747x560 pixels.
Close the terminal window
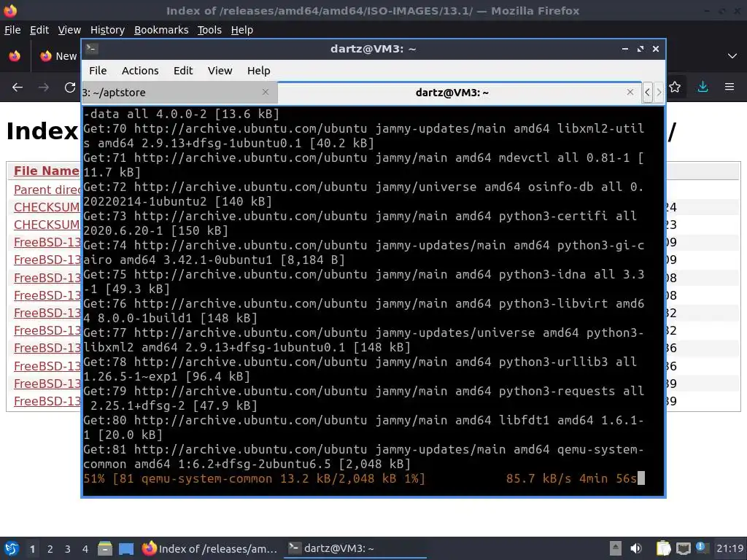pyautogui.click(x=656, y=49)
